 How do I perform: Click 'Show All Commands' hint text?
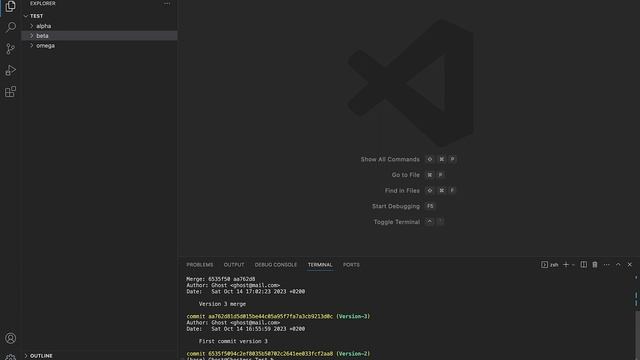click(x=390, y=160)
